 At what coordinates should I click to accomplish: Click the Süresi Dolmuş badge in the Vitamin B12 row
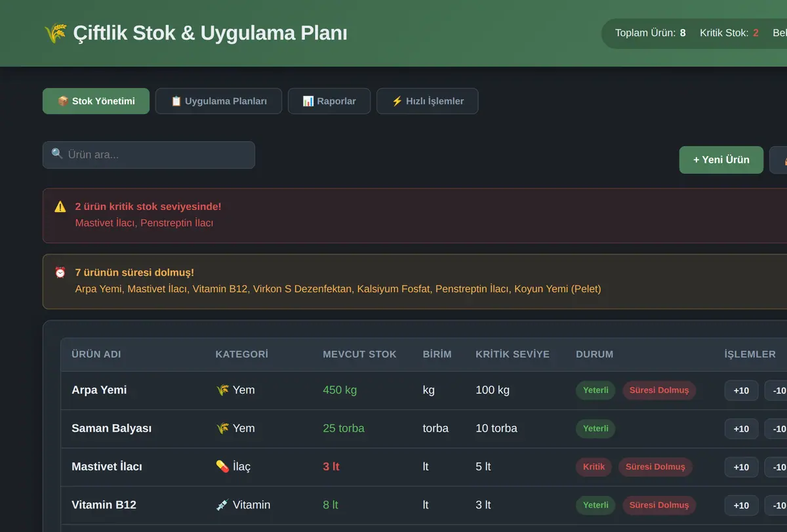pyautogui.click(x=659, y=505)
